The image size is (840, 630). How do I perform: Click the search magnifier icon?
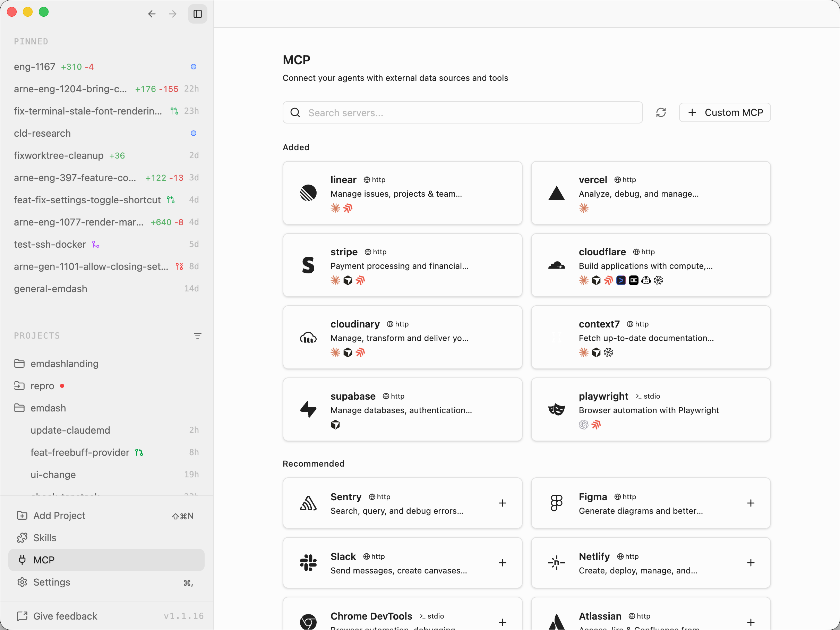pos(295,112)
